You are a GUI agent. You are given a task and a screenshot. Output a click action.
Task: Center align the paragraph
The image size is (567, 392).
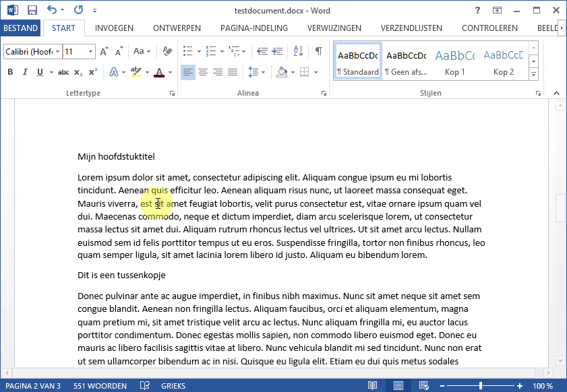(203, 72)
